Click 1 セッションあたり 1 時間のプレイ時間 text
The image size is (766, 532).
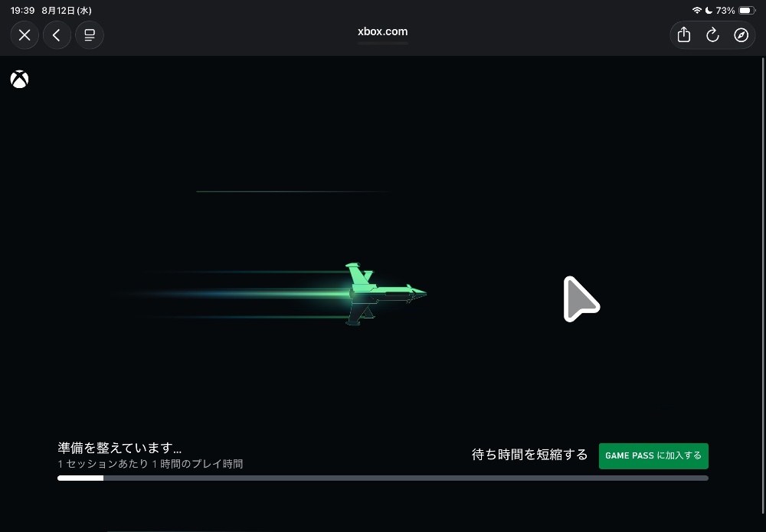(150, 464)
